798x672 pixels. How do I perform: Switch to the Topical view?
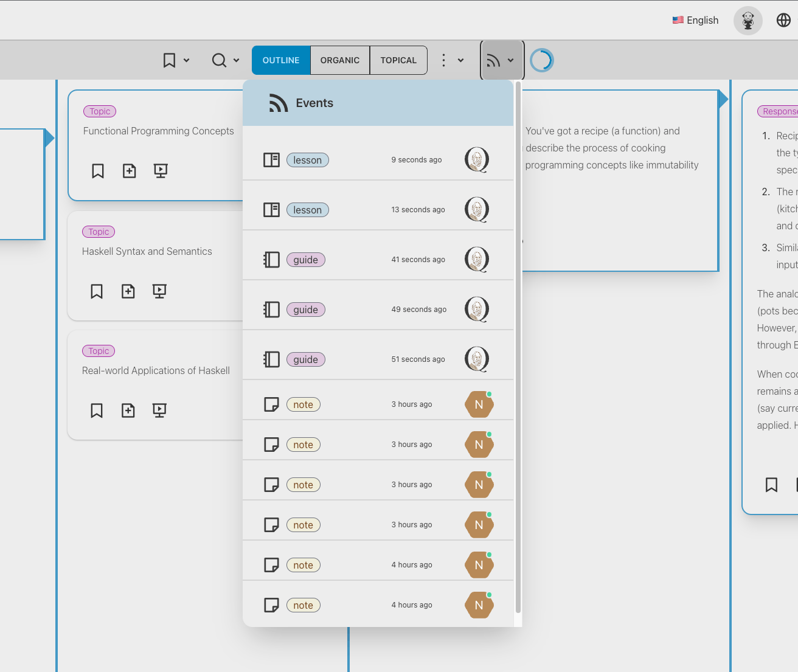[398, 60]
